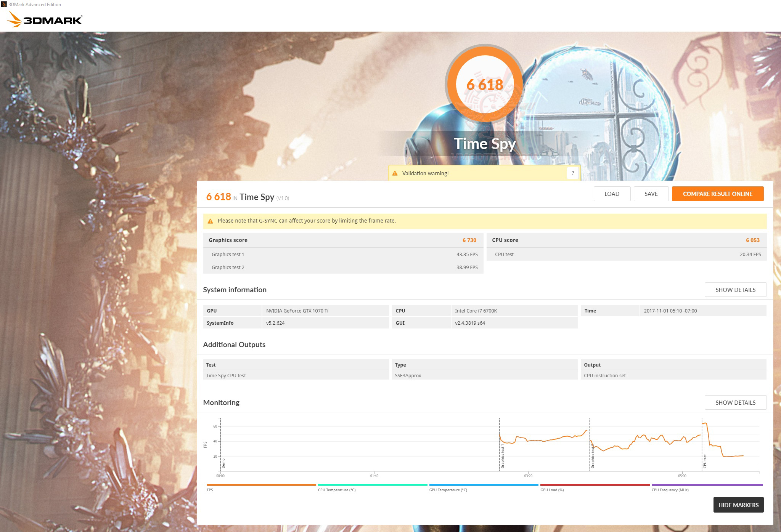Click the warning icon in the G-SYNC notice

point(210,220)
